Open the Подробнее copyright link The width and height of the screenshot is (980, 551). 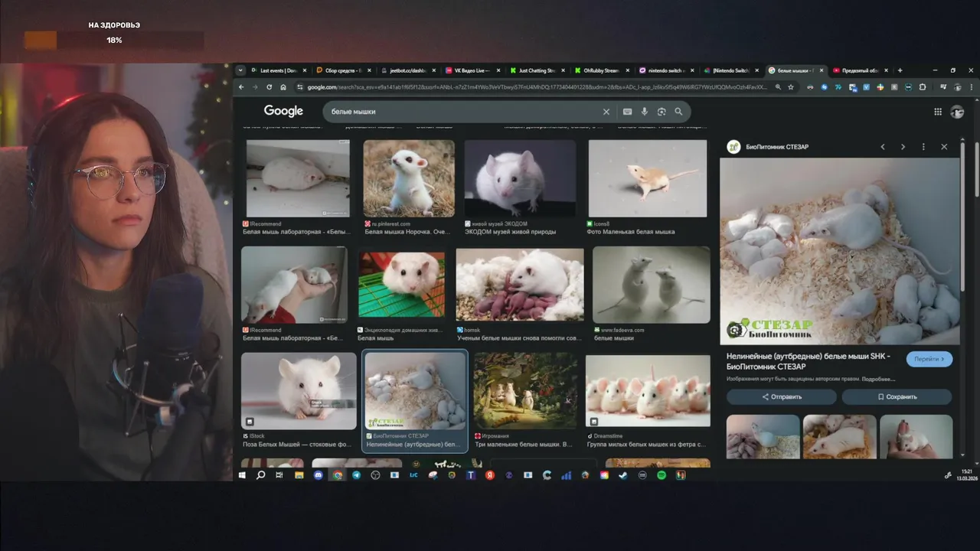tap(878, 379)
